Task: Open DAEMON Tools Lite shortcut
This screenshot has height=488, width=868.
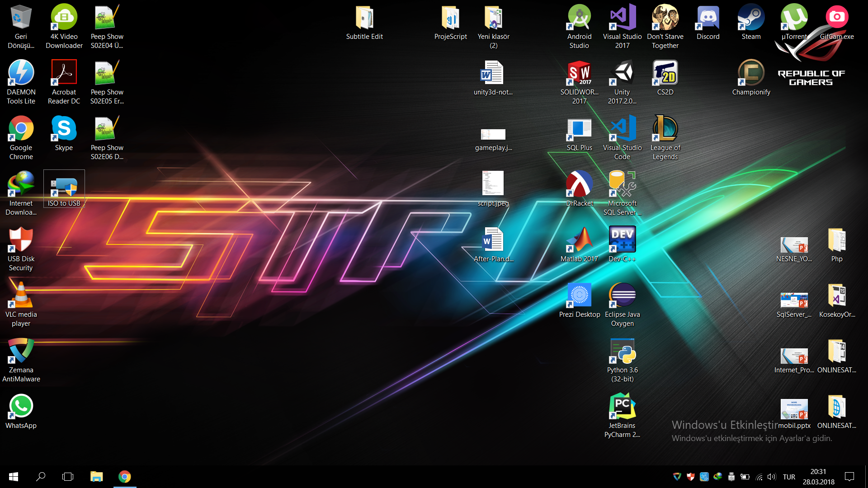Action: tap(21, 82)
